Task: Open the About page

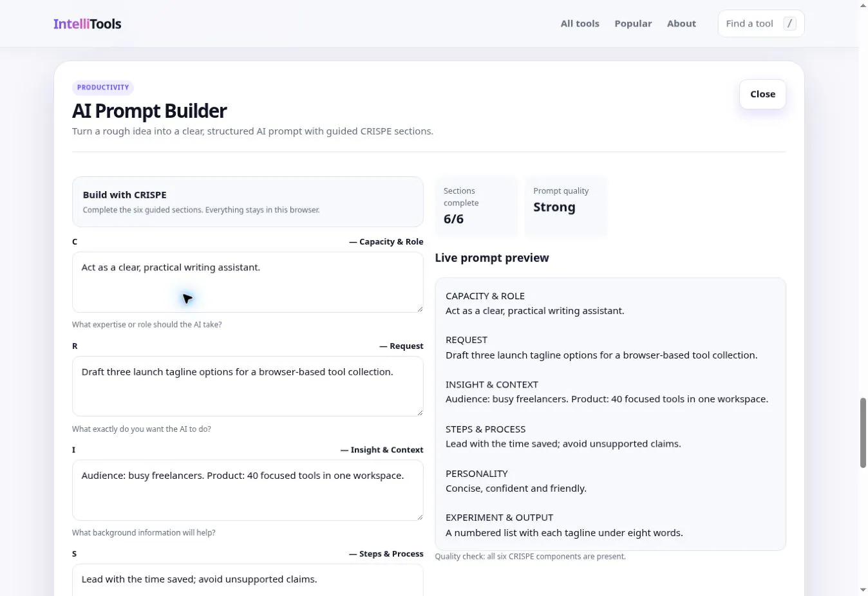Action: [x=681, y=24]
